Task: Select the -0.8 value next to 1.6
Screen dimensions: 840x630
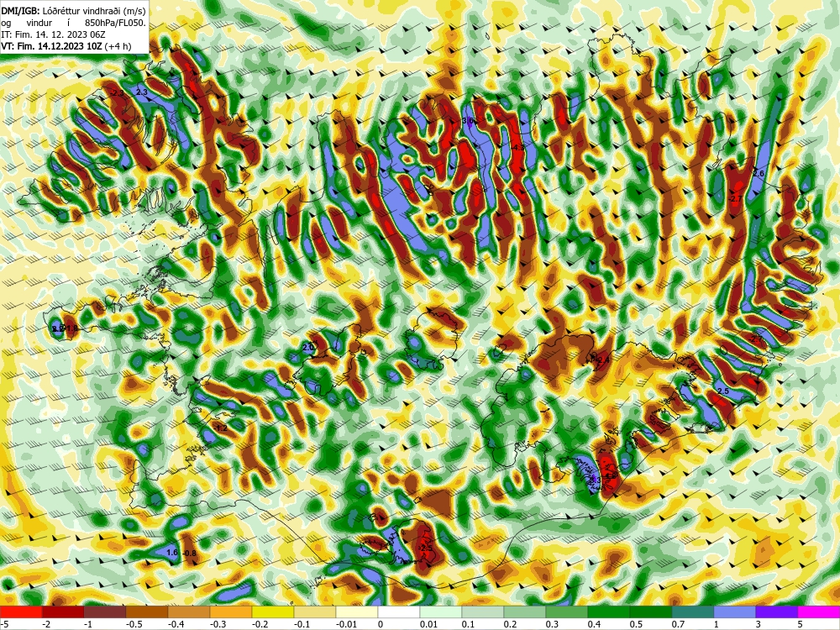Action: tap(189, 554)
